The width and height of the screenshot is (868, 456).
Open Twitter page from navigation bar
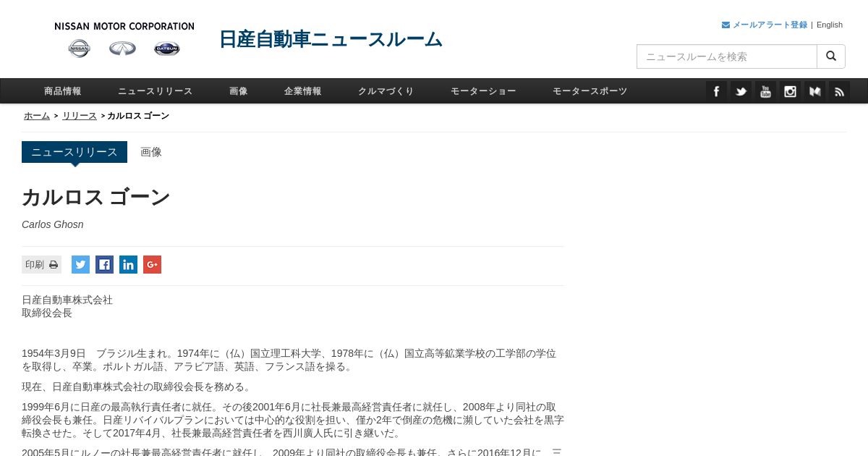741,91
